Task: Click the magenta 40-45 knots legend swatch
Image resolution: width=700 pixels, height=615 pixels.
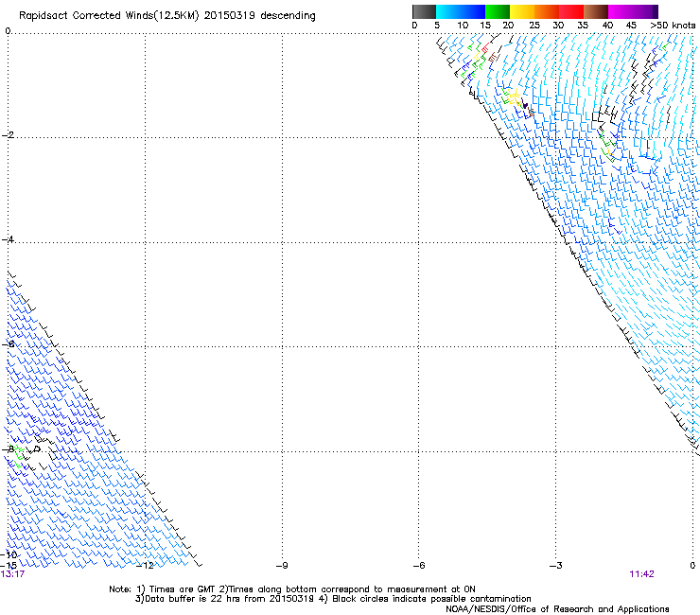Action: 621,11
